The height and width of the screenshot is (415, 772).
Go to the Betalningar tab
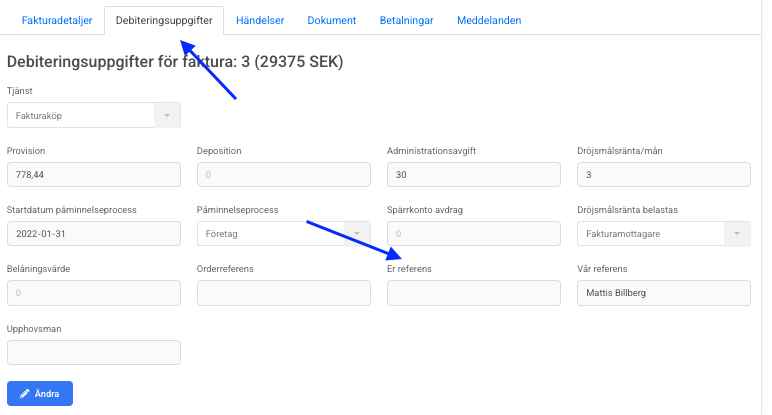tap(406, 20)
